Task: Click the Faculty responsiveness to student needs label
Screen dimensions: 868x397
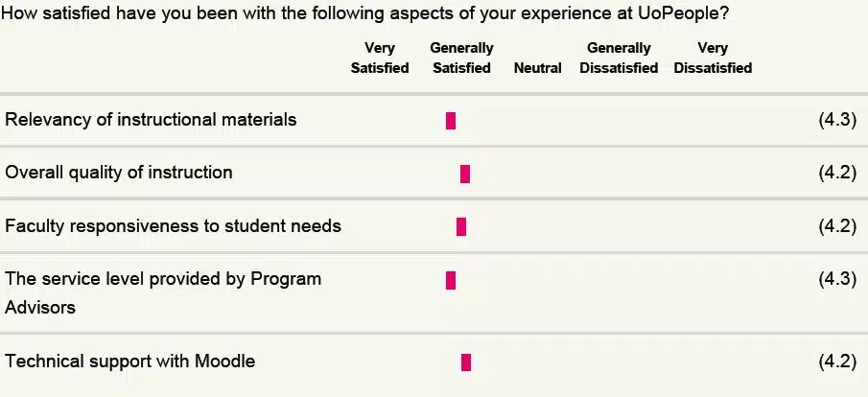Action: [173, 226]
